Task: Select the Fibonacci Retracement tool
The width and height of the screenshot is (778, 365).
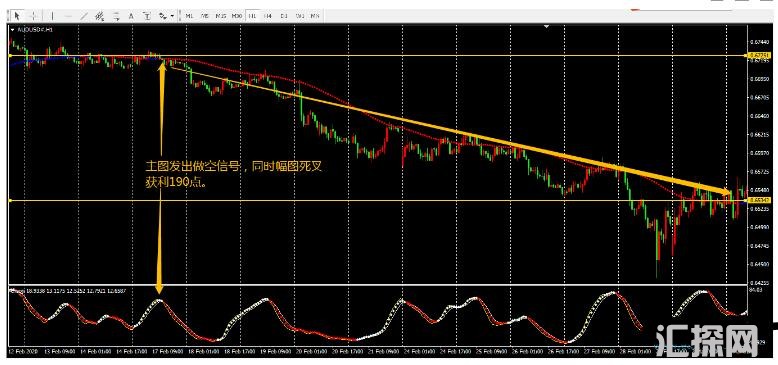Action: [x=116, y=15]
